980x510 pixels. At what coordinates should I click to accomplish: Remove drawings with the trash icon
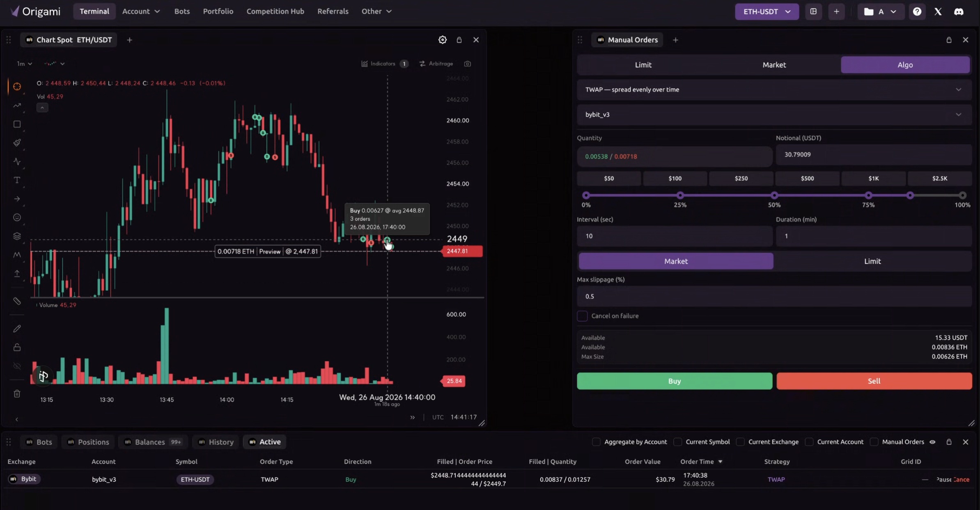(17, 394)
